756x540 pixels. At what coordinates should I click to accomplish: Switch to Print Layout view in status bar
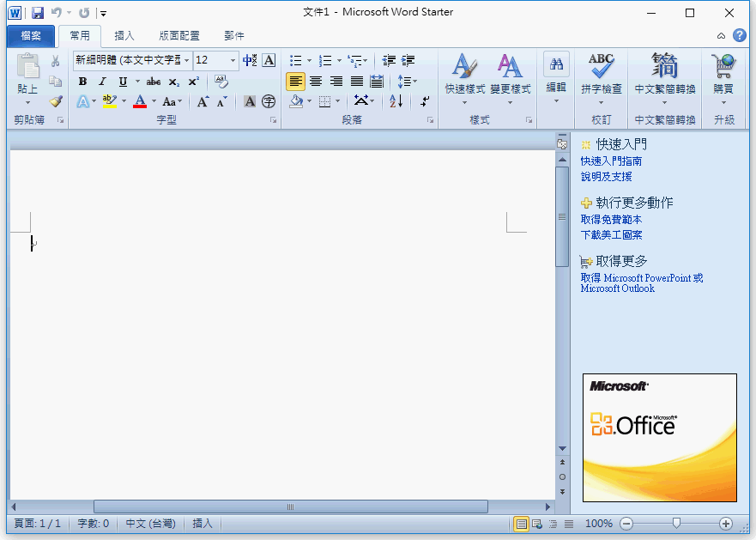[521, 524]
